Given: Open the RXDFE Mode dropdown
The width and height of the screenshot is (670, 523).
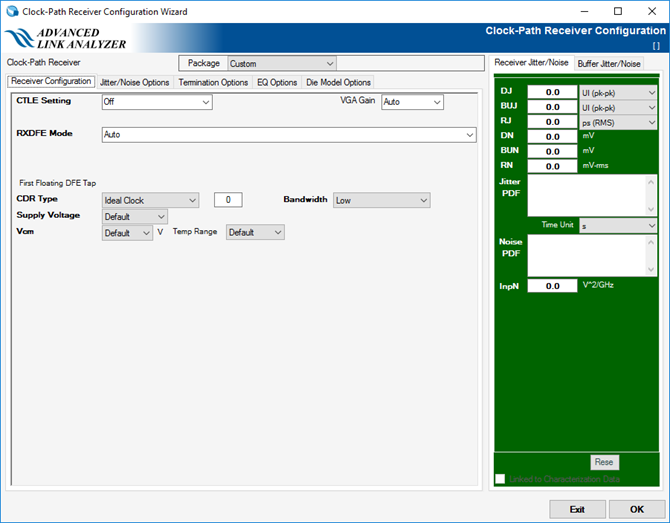Looking at the screenshot, I should tap(289, 134).
